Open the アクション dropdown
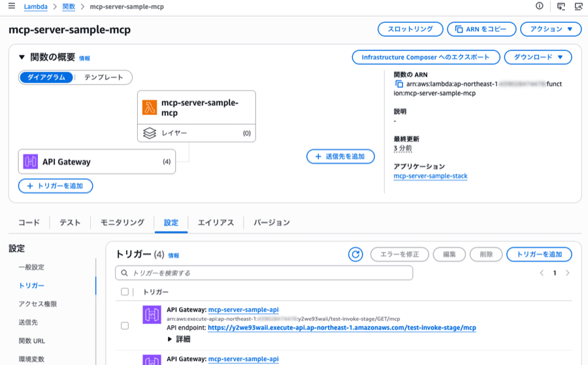 click(x=551, y=29)
